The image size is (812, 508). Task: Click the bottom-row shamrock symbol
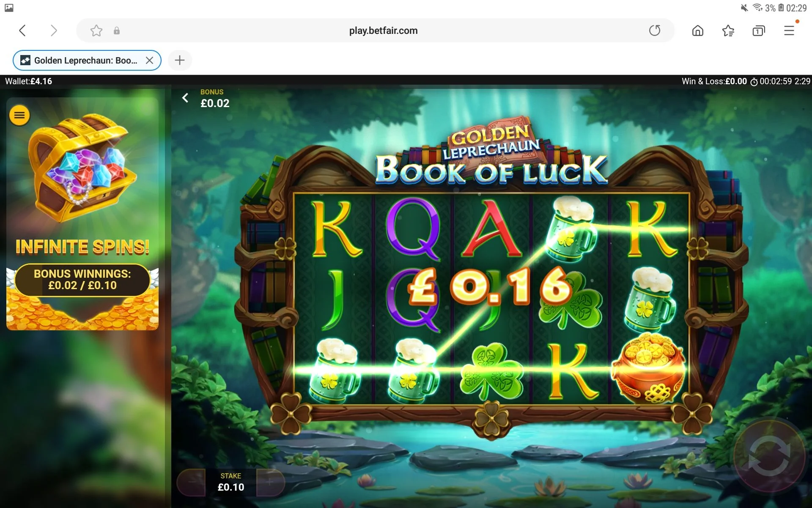click(491, 372)
